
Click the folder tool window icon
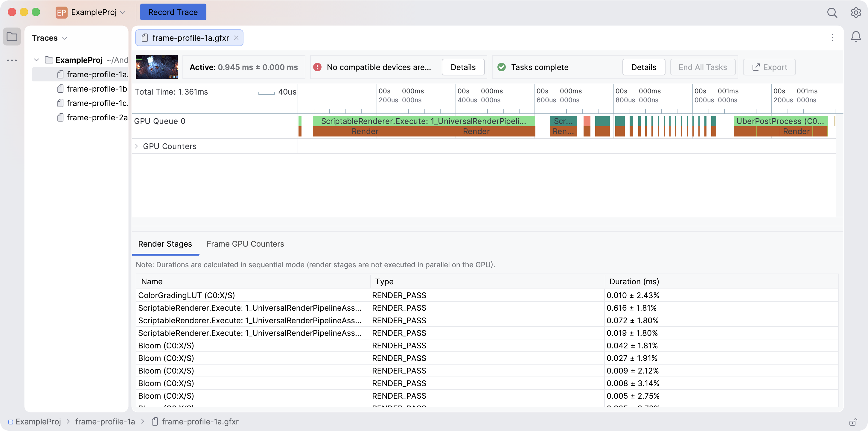[12, 37]
